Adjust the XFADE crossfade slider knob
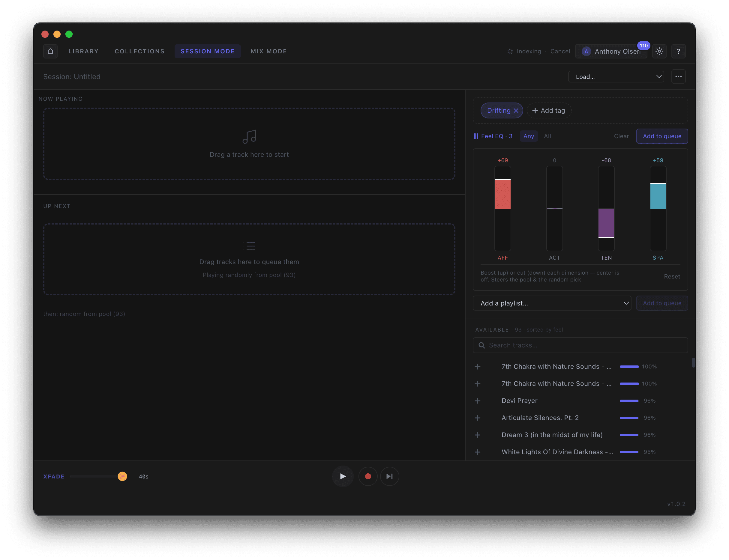 tap(122, 476)
